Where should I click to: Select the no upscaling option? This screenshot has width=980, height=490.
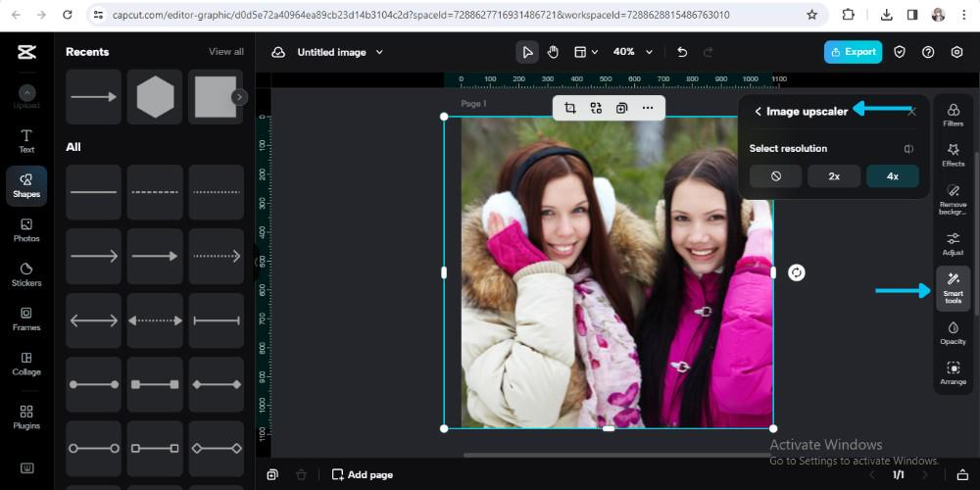point(775,176)
